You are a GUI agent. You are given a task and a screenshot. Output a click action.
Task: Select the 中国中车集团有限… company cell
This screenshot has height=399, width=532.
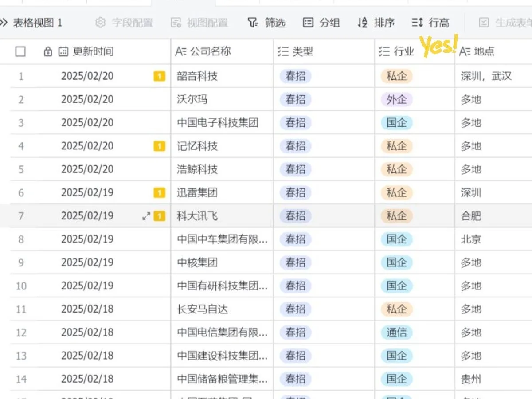222,239
